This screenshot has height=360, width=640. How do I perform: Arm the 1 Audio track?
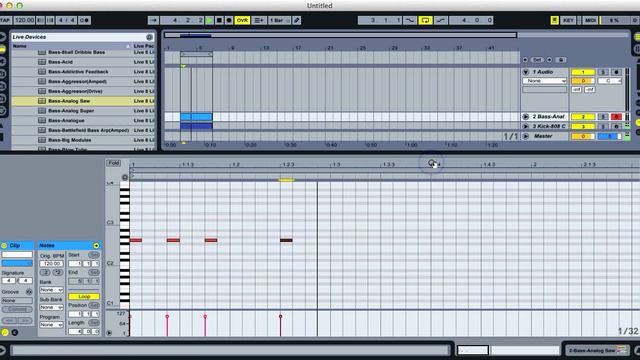616,72
